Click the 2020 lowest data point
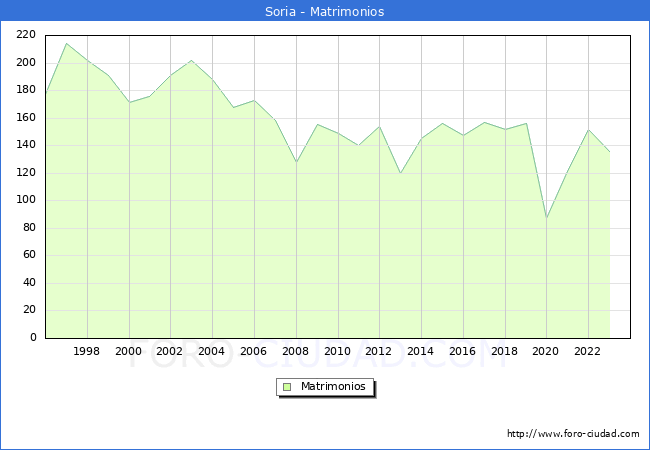 tap(547, 218)
